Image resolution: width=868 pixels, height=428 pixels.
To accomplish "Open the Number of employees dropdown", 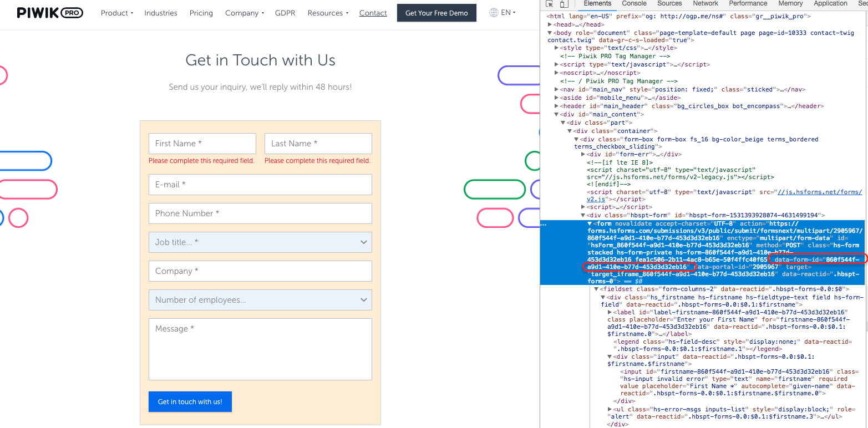I will pos(260,300).
